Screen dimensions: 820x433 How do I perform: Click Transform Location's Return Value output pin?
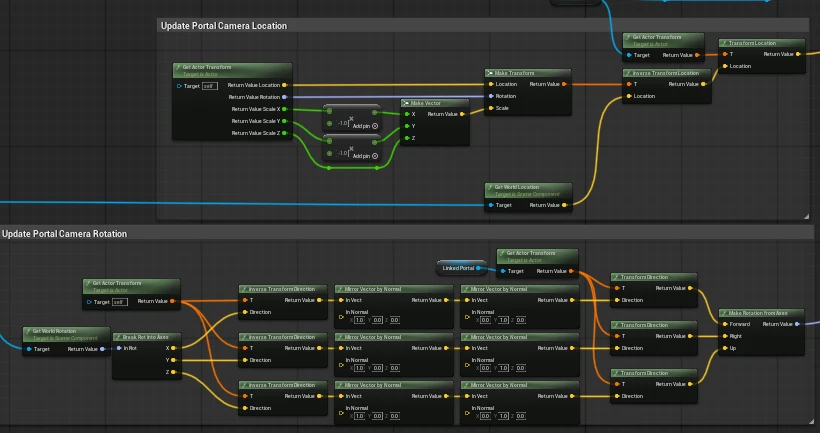[x=798, y=54]
